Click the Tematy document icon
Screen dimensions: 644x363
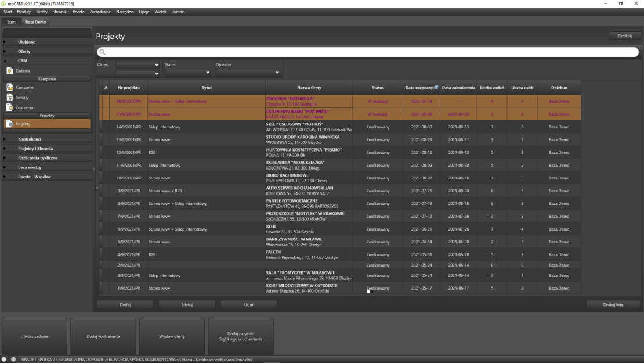[x=10, y=98]
